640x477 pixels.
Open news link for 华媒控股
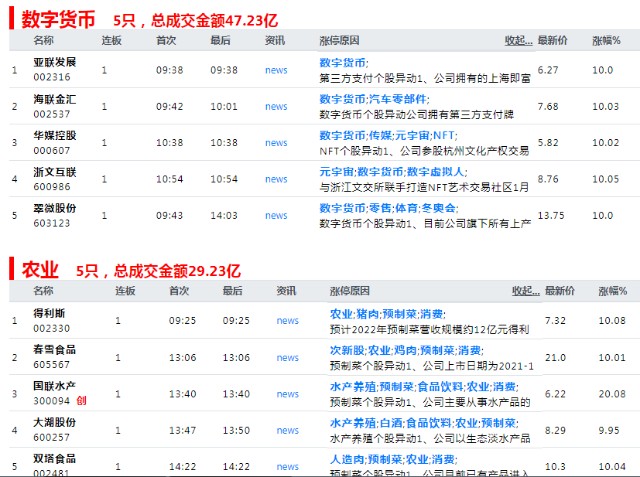[x=276, y=143]
